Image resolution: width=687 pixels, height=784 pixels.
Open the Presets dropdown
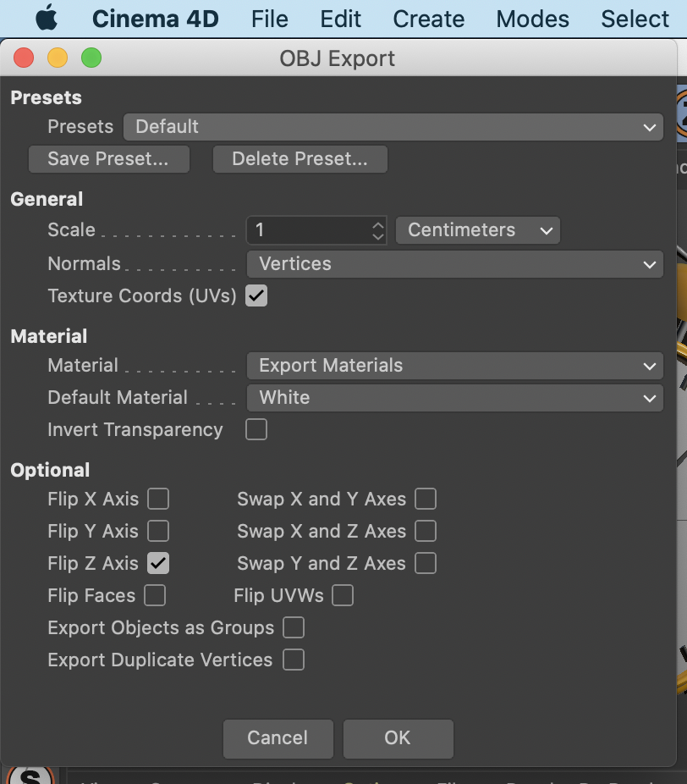coord(393,126)
